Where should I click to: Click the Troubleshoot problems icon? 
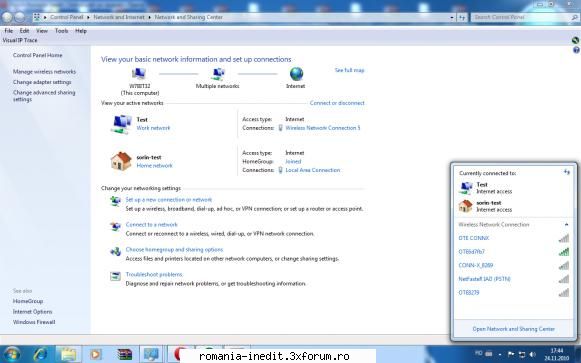coord(115,276)
